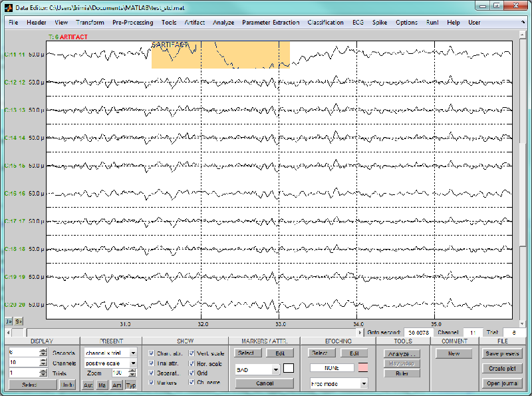
Task: Click the Goto second input field
Action: coord(418,333)
